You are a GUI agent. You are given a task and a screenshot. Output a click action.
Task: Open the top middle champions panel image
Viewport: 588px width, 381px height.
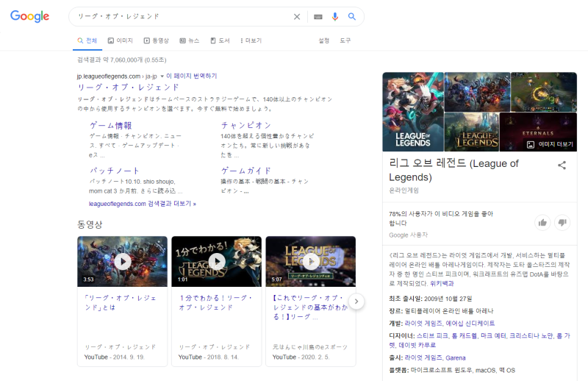tap(477, 92)
